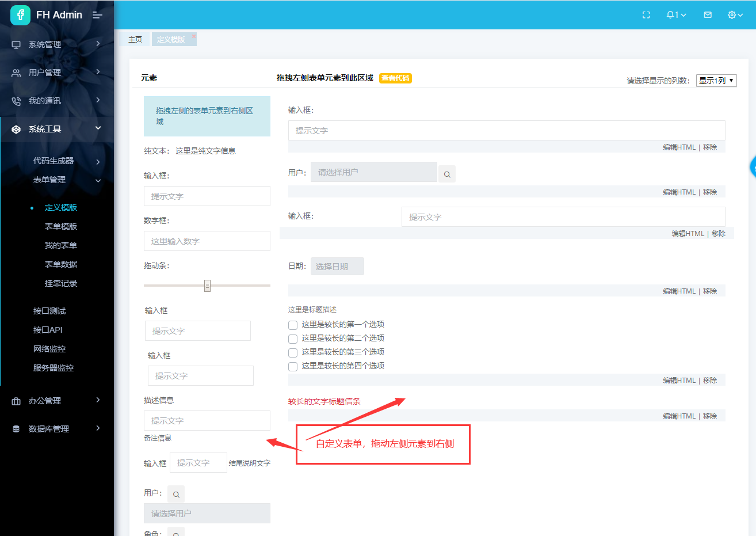Collapse the 表单管理 submenu
Screen dimensions: 756x536
[x=98, y=181]
